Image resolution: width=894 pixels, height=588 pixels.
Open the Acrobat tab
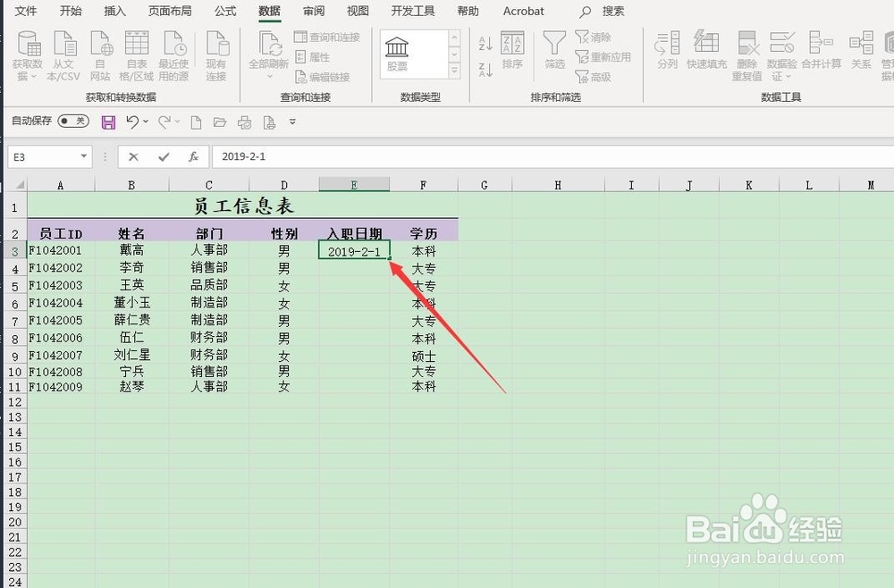click(x=523, y=11)
